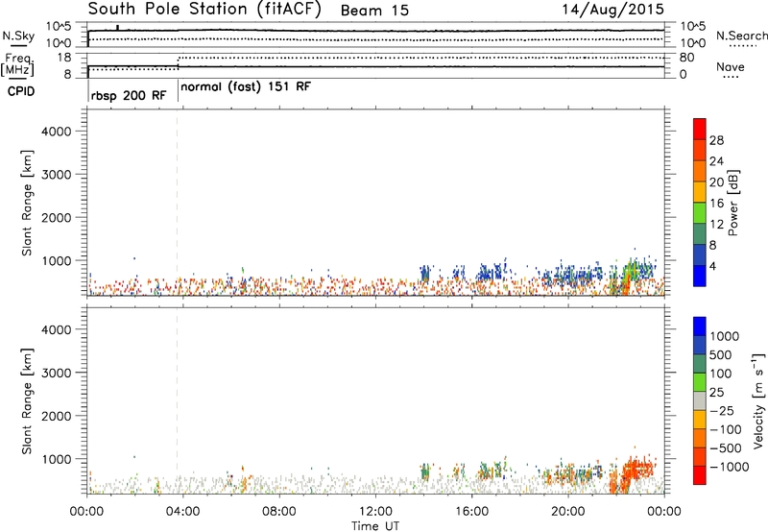Click the N.Sky legend label
Image resolution: width=768 pixels, height=532 pixels.
coord(18,36)
